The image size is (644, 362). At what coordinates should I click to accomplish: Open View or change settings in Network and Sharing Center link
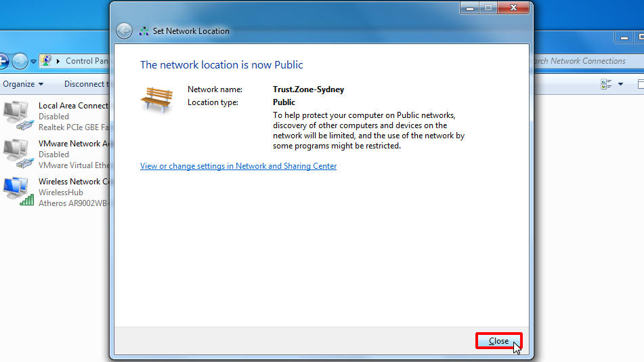coord(238,166)
